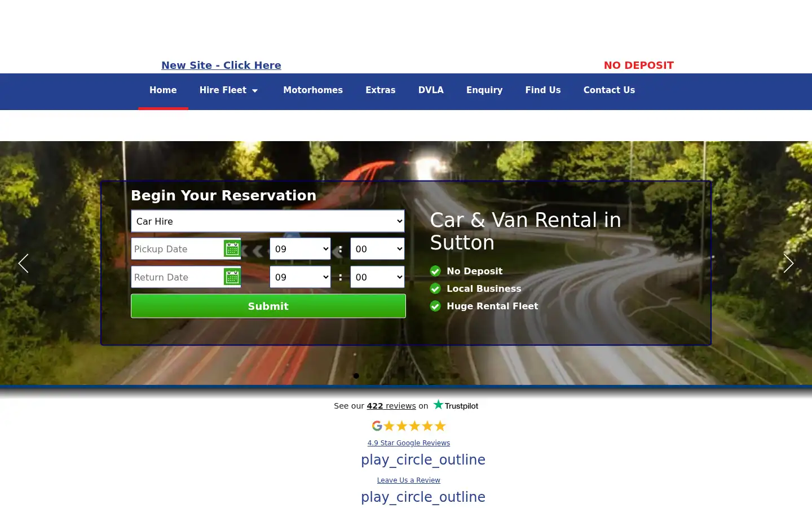Click the Google five-star rating graphic
The image size is (812, 508).
(409, 426)
